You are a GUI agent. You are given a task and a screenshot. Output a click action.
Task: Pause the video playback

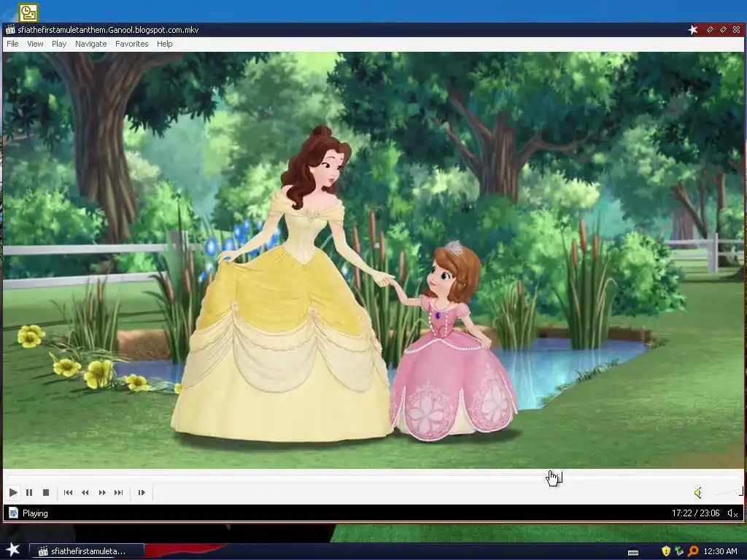pos(29,492)
